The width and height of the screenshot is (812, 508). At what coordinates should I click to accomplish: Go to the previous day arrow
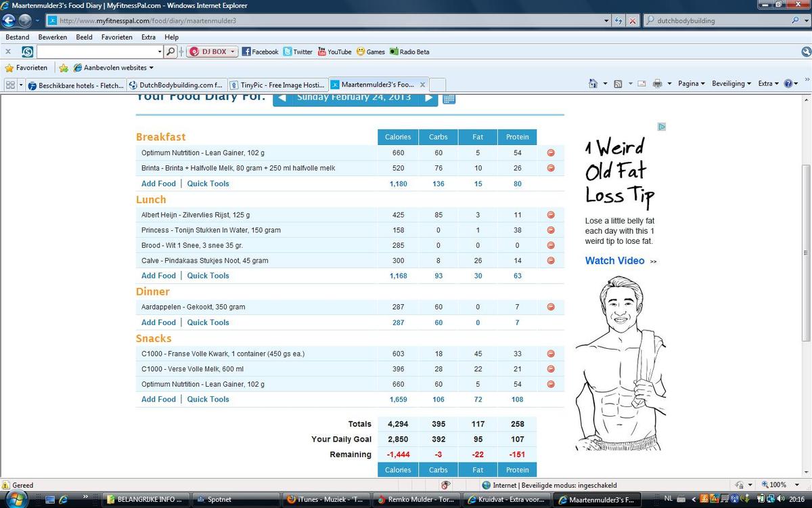click(282, 98)
